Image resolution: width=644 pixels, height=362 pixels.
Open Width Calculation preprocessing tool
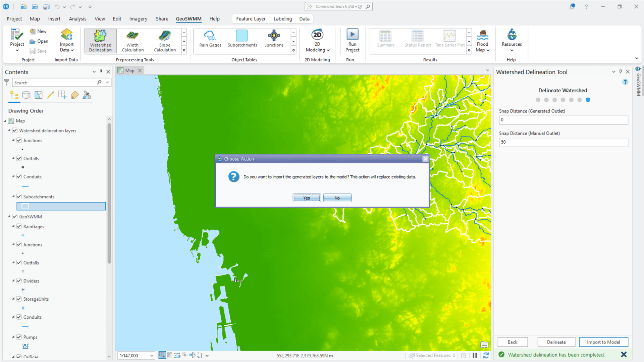(x=132, y=40)
